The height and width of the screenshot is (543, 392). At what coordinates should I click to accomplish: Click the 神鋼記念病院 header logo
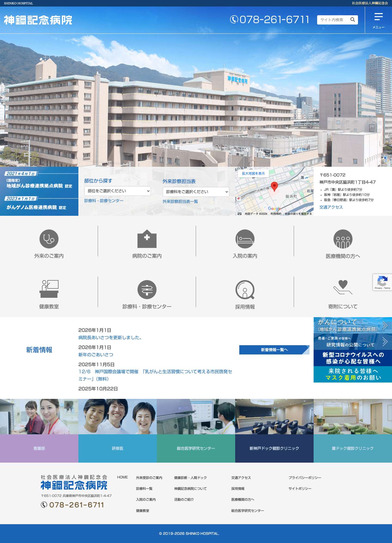click(38, 20)
